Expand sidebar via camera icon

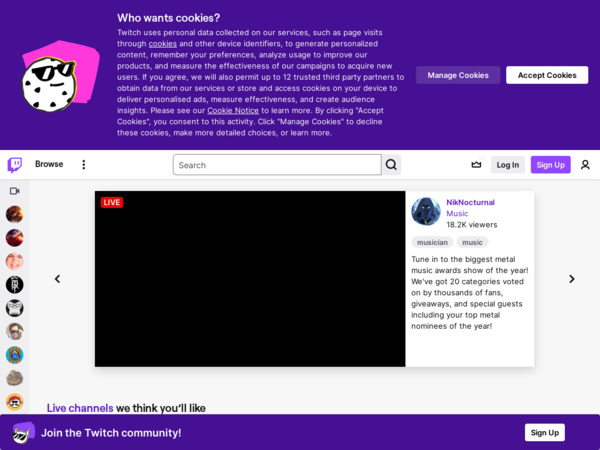point(15,191)
